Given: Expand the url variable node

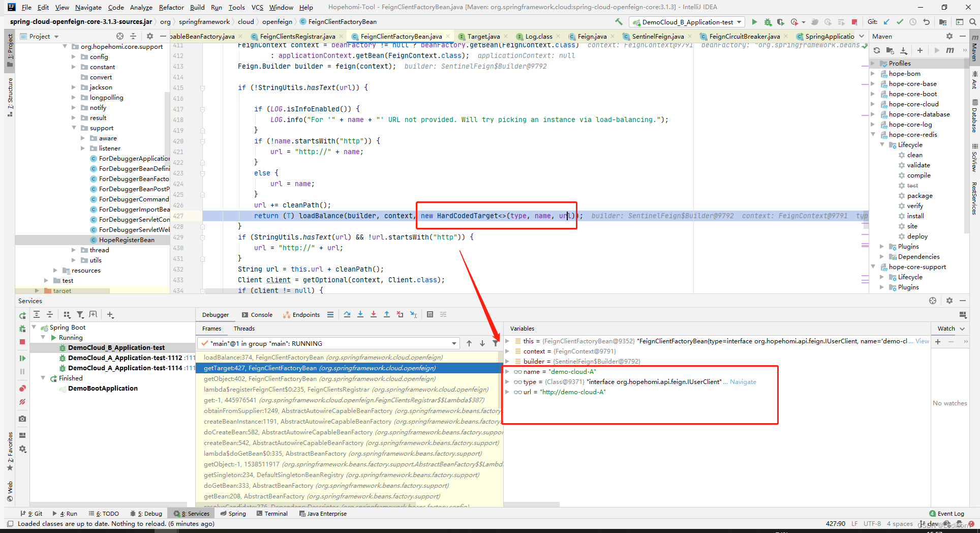Looking at the screenshot, I should coord(507,392).
